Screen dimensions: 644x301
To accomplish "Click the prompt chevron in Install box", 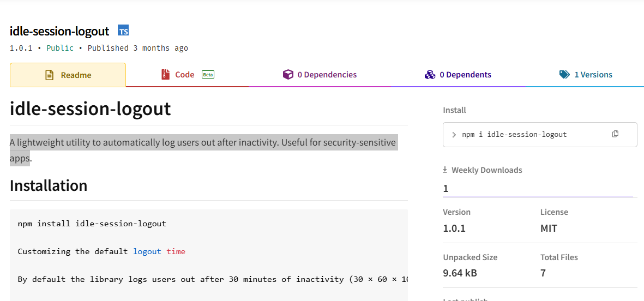I will tap(454, 135).
